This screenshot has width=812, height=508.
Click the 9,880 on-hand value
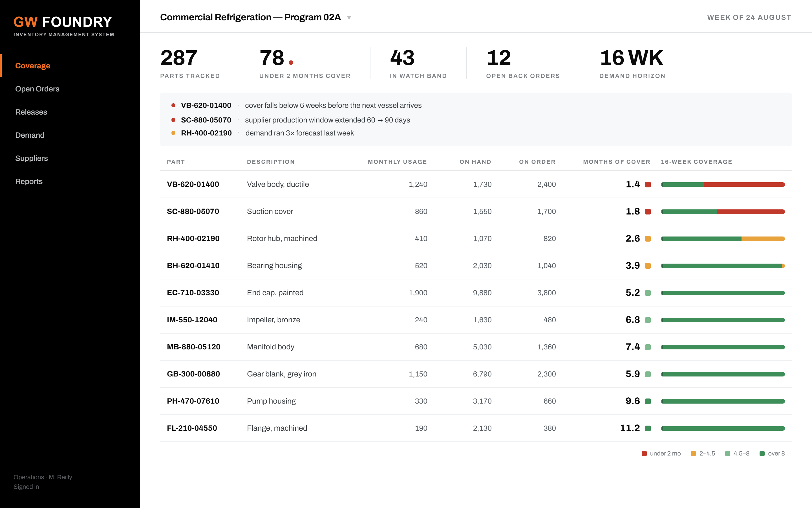[482, 293]
